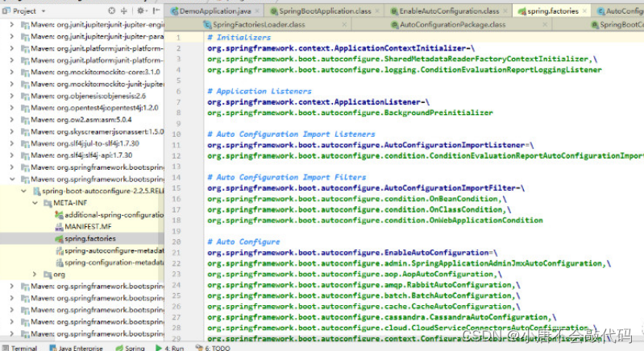Image resolution: width=644 pixels, height=351 pixels.
Task: Switch to SpringFactoriesLoader.class tab
Action: coord(259,25)
